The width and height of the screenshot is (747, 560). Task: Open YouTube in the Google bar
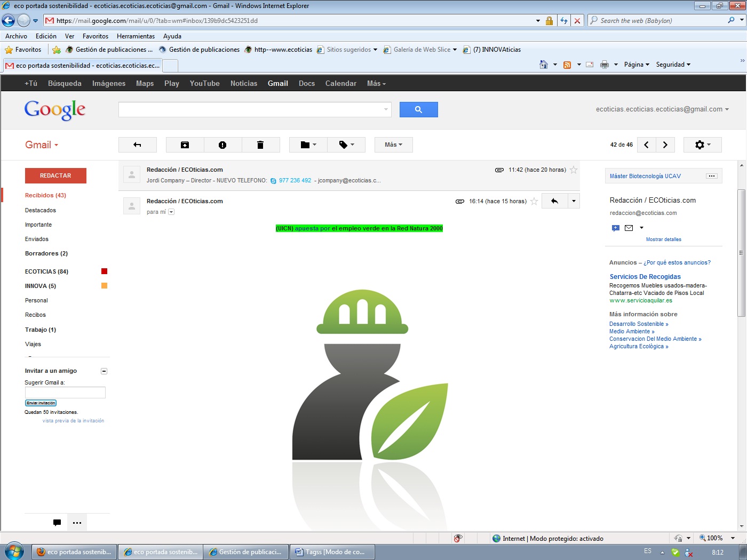pyautogui.click(x=204, y=83)
